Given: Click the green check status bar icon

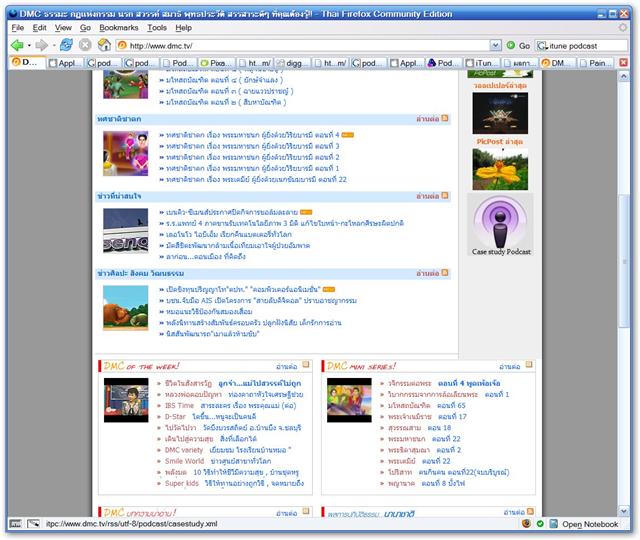Looking at the screenshot, I should pyautogui.click(x=540, y=524).
